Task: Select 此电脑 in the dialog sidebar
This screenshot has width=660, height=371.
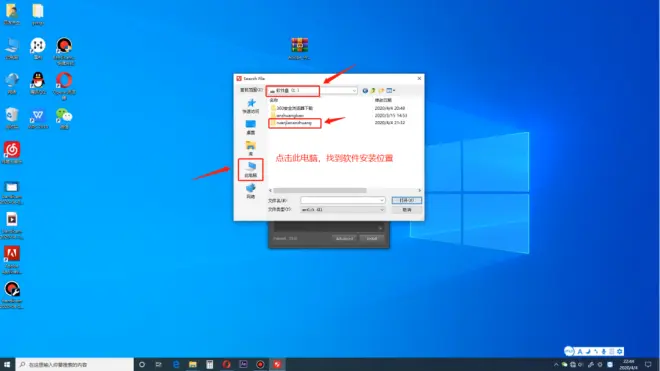Action: 250,169
